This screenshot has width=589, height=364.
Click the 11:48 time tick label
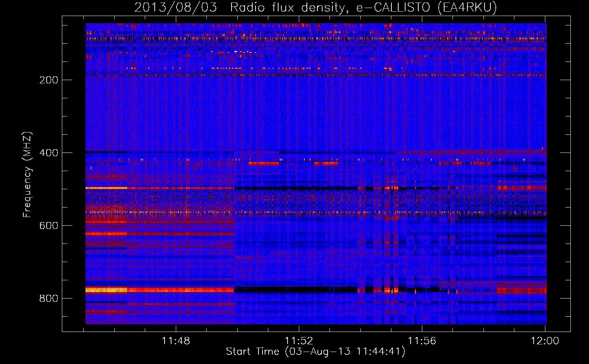point(176,341)
